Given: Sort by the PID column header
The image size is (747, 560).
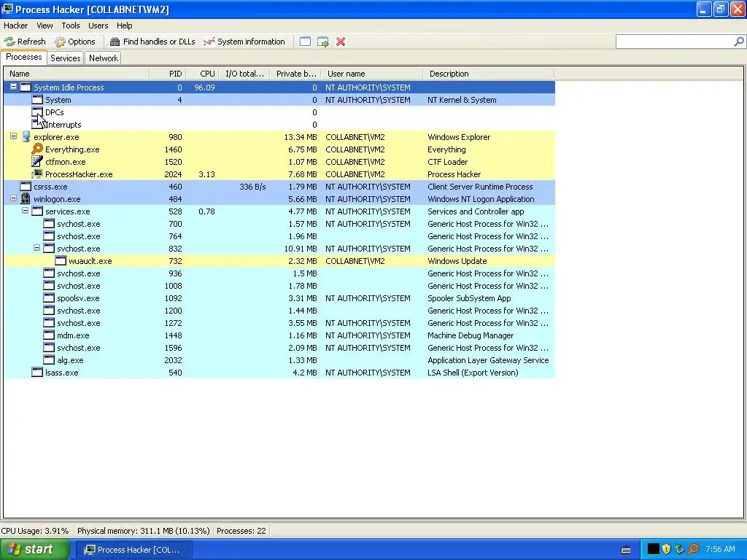Looking at the screenshot, I should click(x=168, y=74).
